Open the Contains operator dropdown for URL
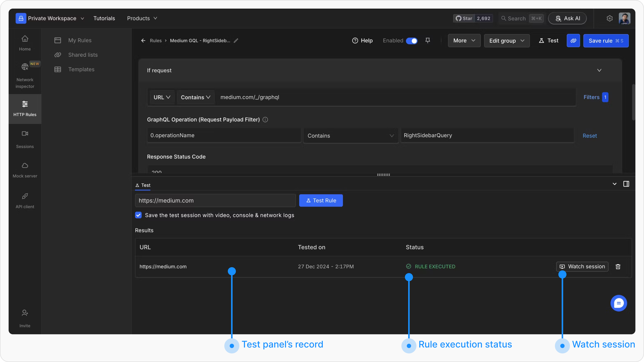This screenshot has width=644, height=362. pyautogui.click(x=195, y=97)
